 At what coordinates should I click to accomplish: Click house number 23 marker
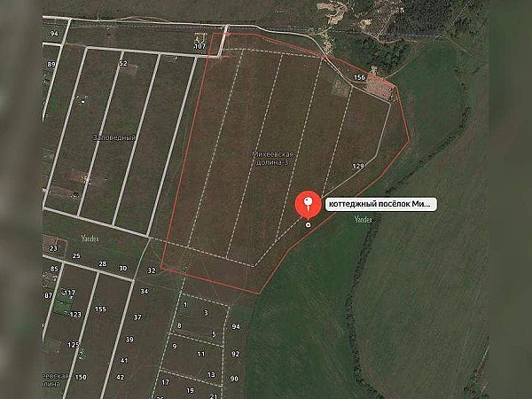click(x=53, y=248)
